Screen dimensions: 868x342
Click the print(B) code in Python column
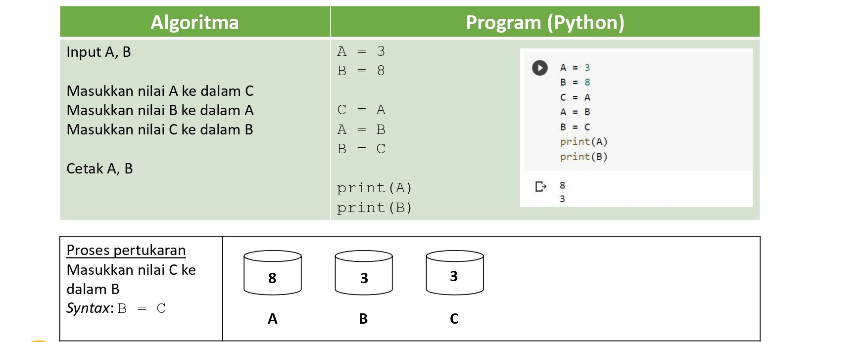tap(375, 208)
